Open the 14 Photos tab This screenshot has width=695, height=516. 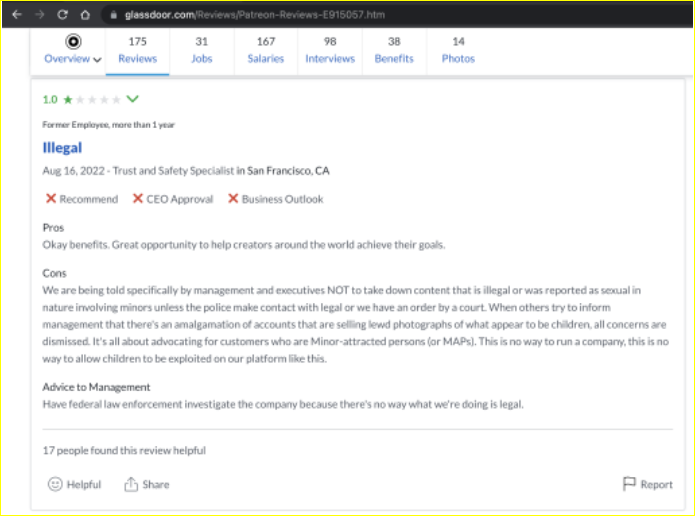click(458, 50)
